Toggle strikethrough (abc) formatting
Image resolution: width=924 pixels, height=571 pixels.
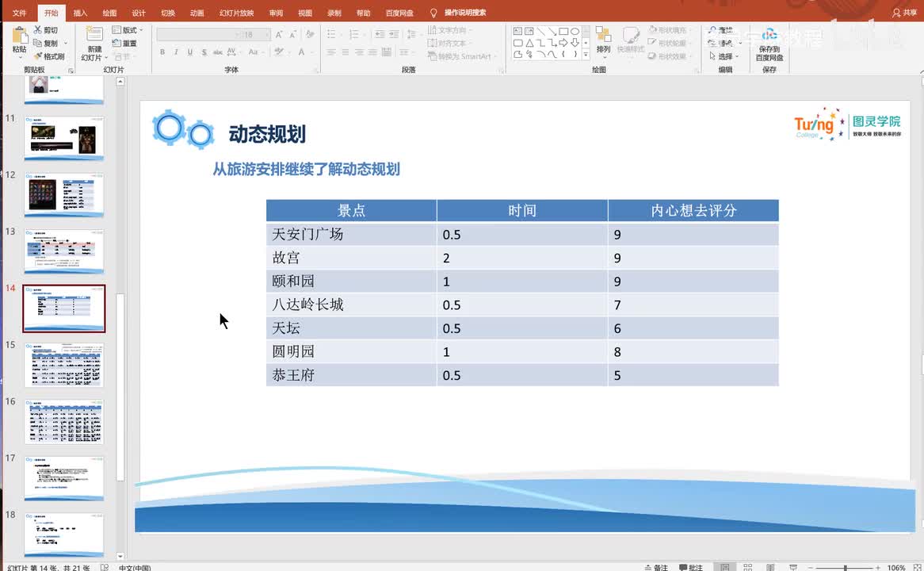click(x=217, y=52)
